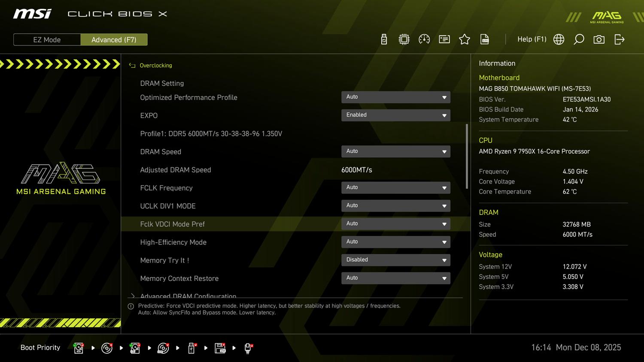Viewport: 644px width, 362px height.
Task: Take a screenshot with the camera icon
Action: (599, 39)
